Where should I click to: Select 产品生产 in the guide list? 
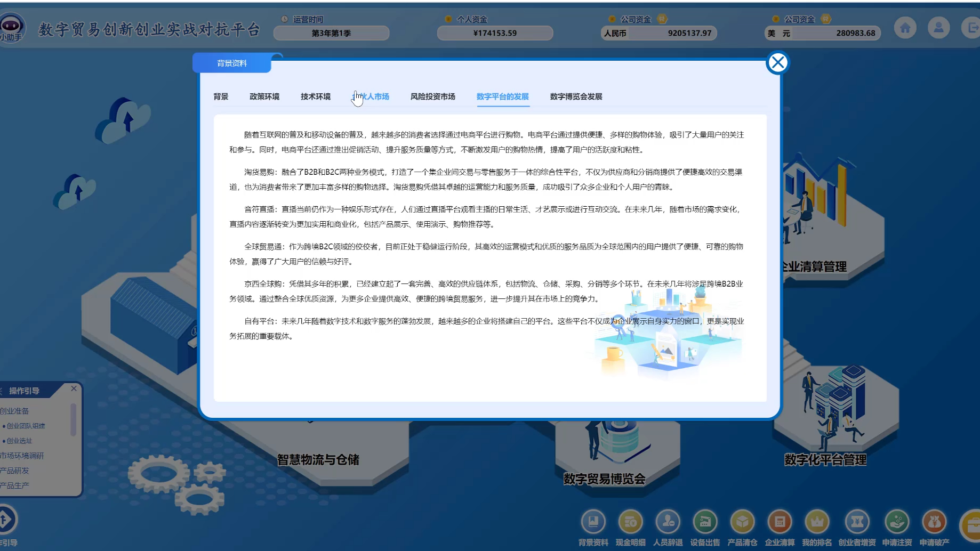(x=15, y=485)
